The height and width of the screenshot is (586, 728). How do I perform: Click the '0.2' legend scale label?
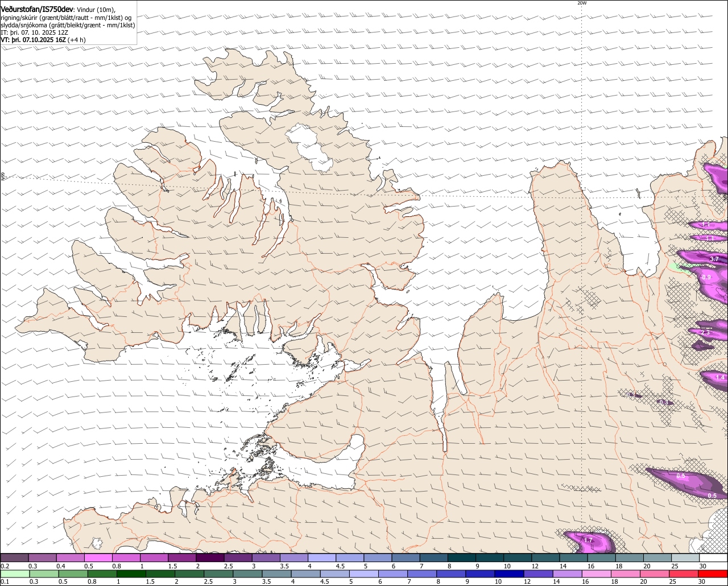pos(5,566)
